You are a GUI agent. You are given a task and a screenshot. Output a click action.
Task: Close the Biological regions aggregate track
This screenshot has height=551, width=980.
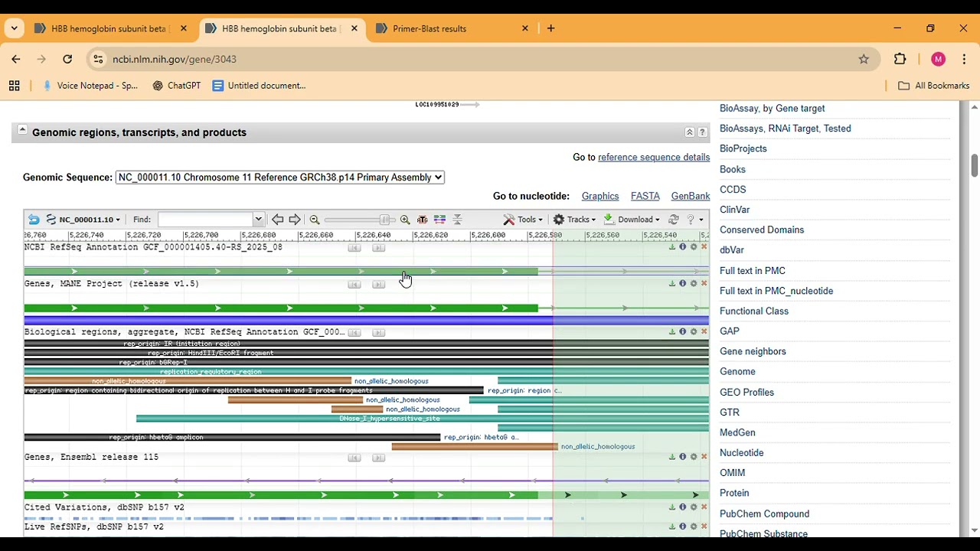click(704, 331)
